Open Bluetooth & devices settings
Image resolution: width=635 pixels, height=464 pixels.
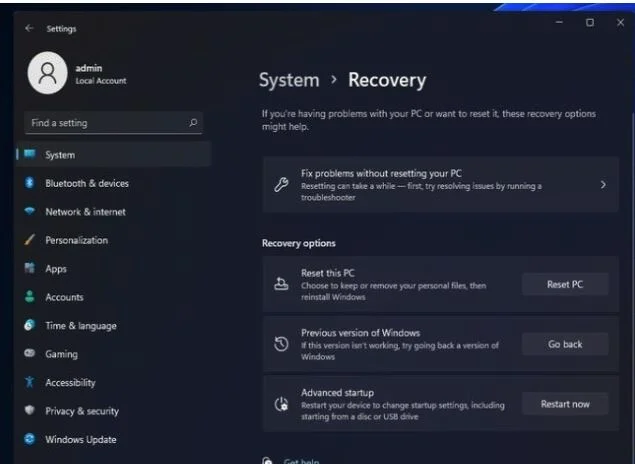(x=114, y=183)
